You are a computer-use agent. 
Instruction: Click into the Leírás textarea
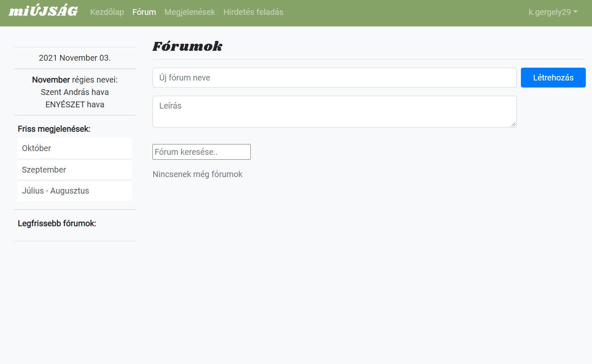coord(335,111)
